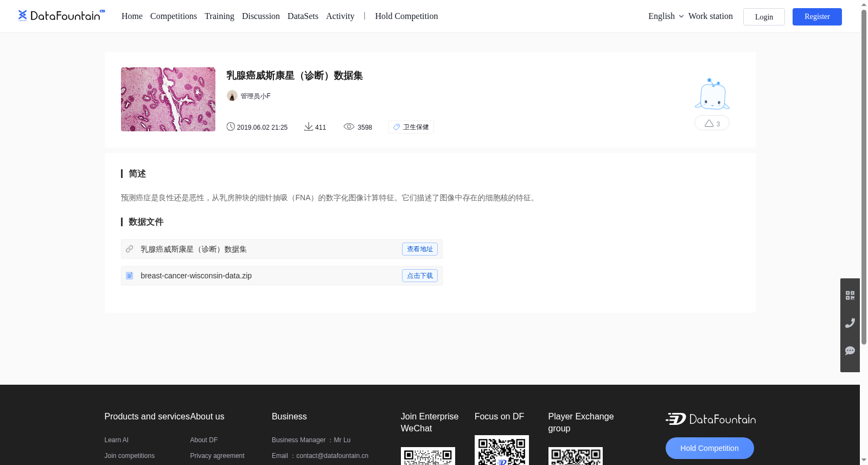Click the footer DataFountain logo
868x465 pixels.
[x=711, y=419]
